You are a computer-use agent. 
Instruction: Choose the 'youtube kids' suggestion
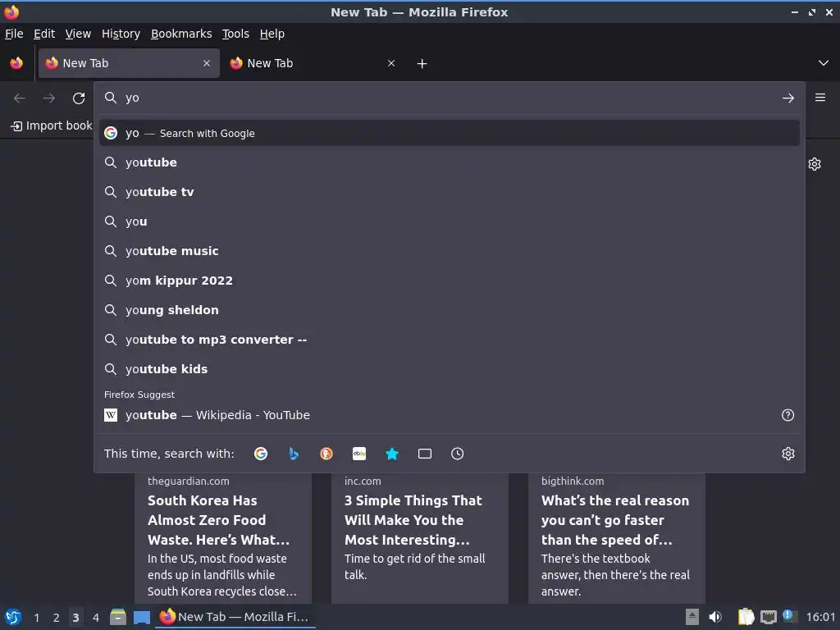coord(449,369)
